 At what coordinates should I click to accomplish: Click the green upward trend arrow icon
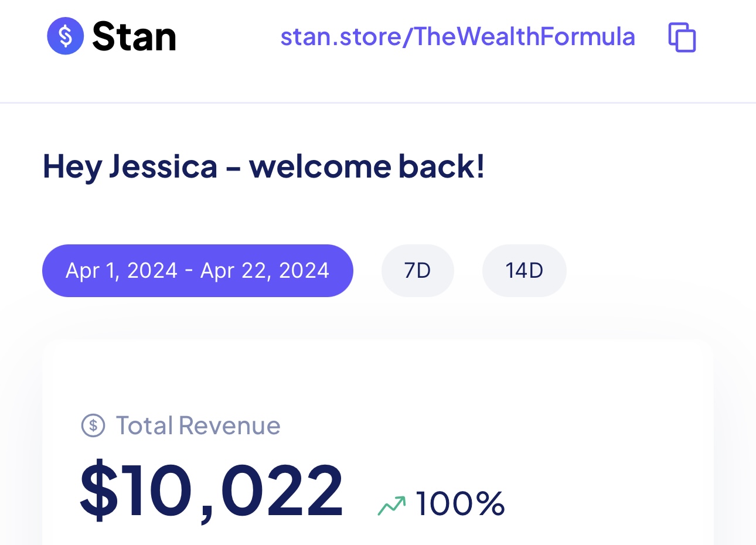pos(391,505)
